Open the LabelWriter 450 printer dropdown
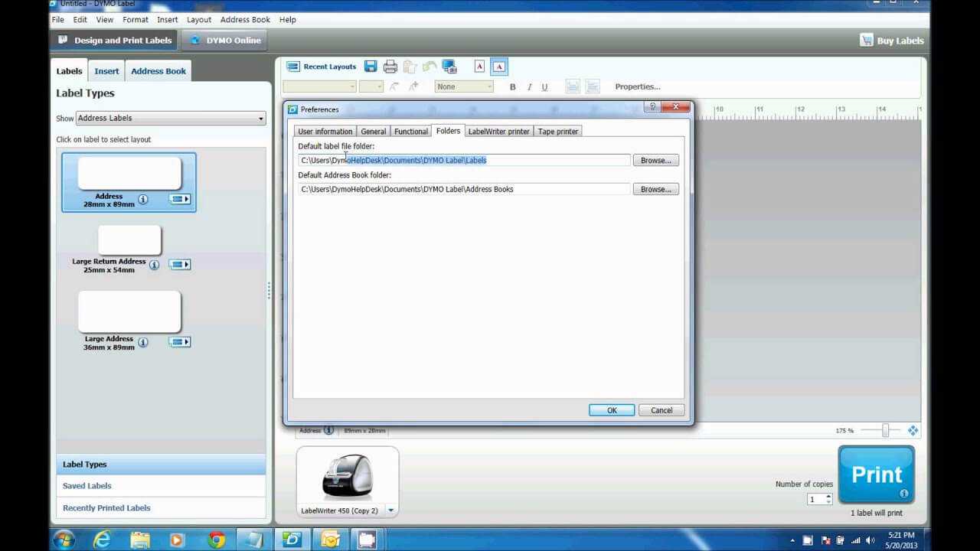 point(390,510)
